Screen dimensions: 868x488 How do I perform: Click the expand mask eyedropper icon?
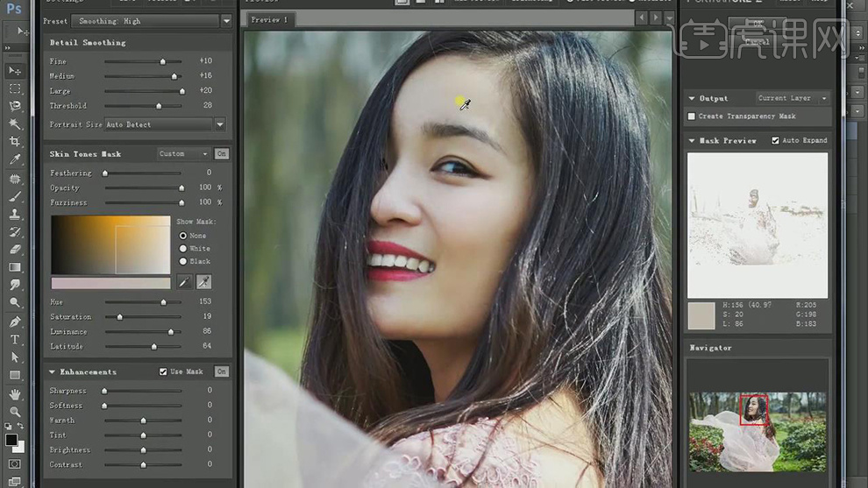(x=203, y=282)
